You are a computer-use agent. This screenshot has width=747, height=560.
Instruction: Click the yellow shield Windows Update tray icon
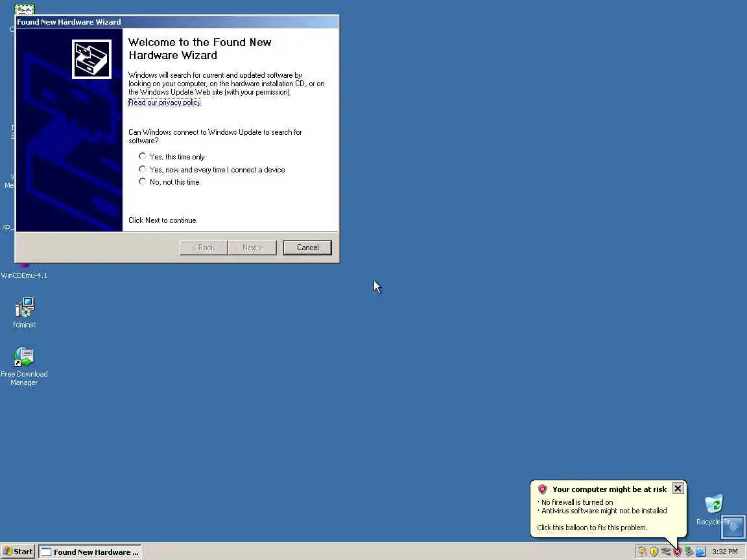pyautogui.click(x=654, y=552)
